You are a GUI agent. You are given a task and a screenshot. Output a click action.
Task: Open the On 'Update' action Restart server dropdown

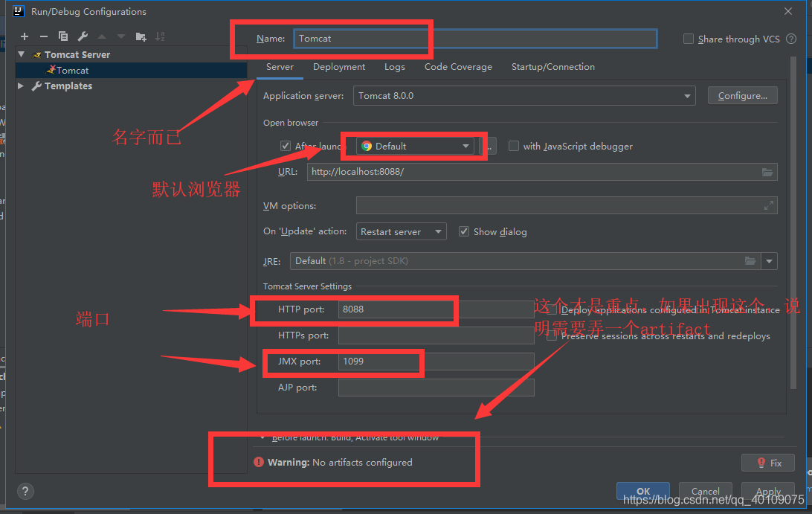point(402,231)
